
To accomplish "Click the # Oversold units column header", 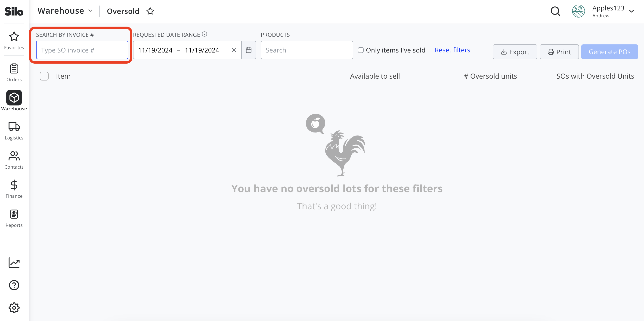I will tap(490, 76).
